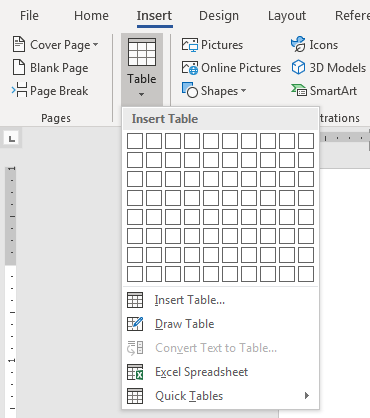Select the Icons insert button
The image size is (370, 418).
coord(314,45)
